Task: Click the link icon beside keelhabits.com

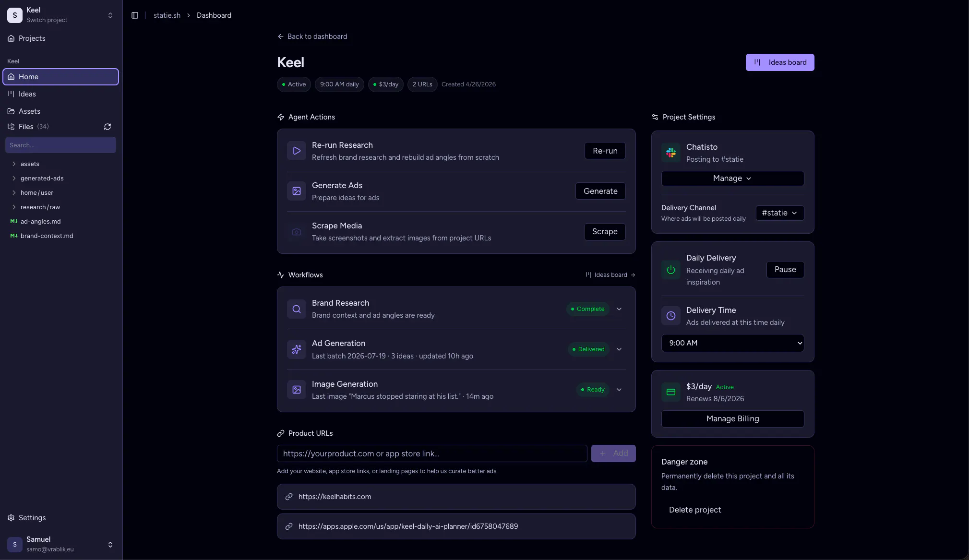Action: (x=289, y=497)
